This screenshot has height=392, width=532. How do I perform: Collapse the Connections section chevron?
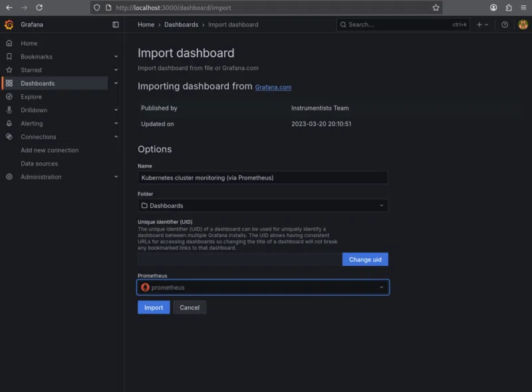(x=116, y=137)
